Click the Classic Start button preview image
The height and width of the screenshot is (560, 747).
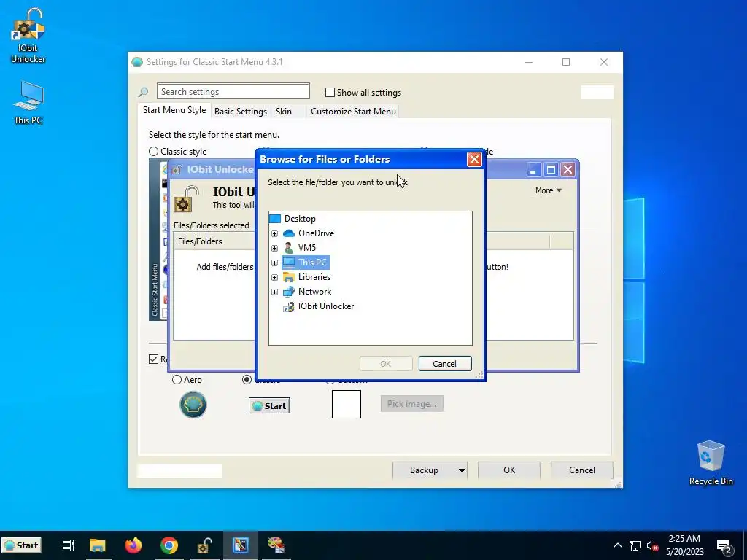(x=269, y=405)
